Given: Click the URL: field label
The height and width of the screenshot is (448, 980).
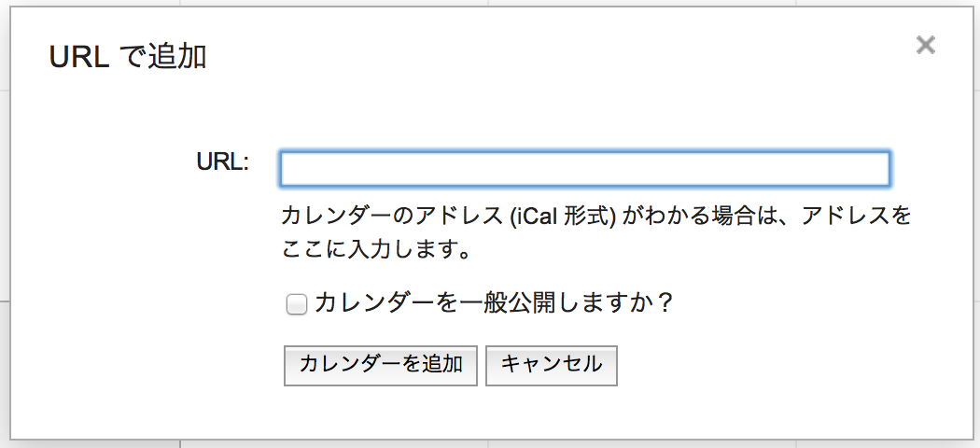Looking at the screenshot, I should pos(223,161).
